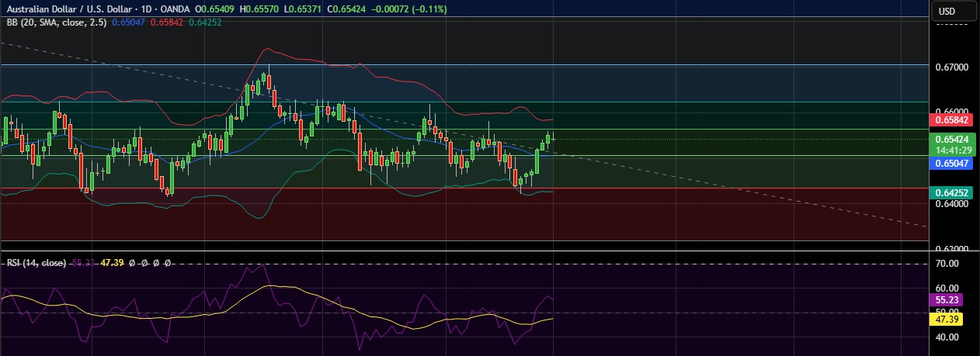The width and height of the screenshot is (980, 356).
Task: Click the 60.00 RSI scale tick
Action: 946,288
